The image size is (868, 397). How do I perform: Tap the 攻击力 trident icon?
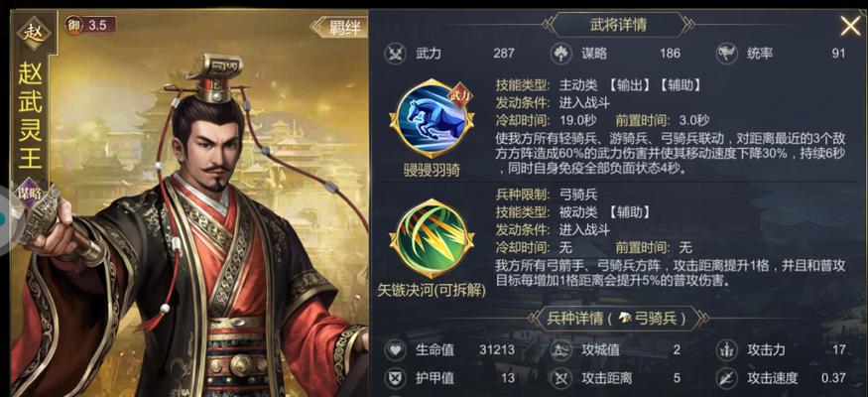tap(726, 350)
